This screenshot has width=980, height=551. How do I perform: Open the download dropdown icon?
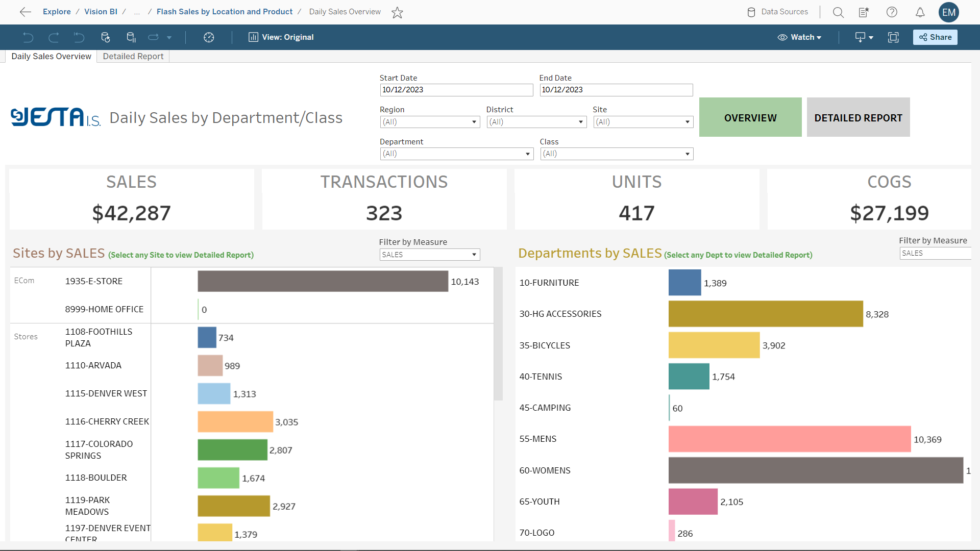864,37
